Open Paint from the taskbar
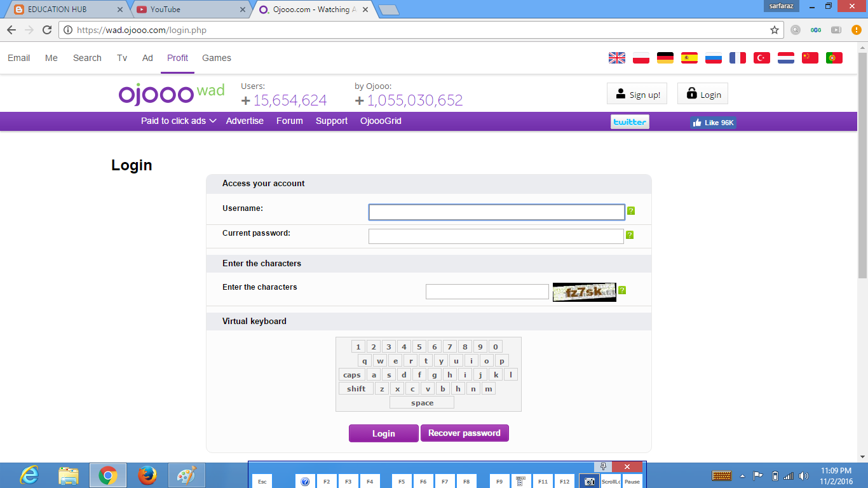Viewport: 868px width, 488px height. click(187, 475)
